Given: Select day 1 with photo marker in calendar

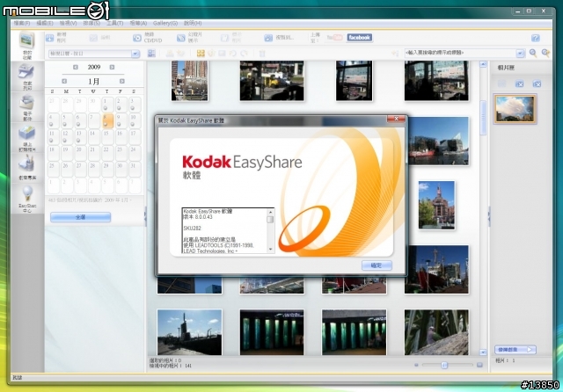Looking at the screenshot, I should pyautogui.click(x=107, y=105).
